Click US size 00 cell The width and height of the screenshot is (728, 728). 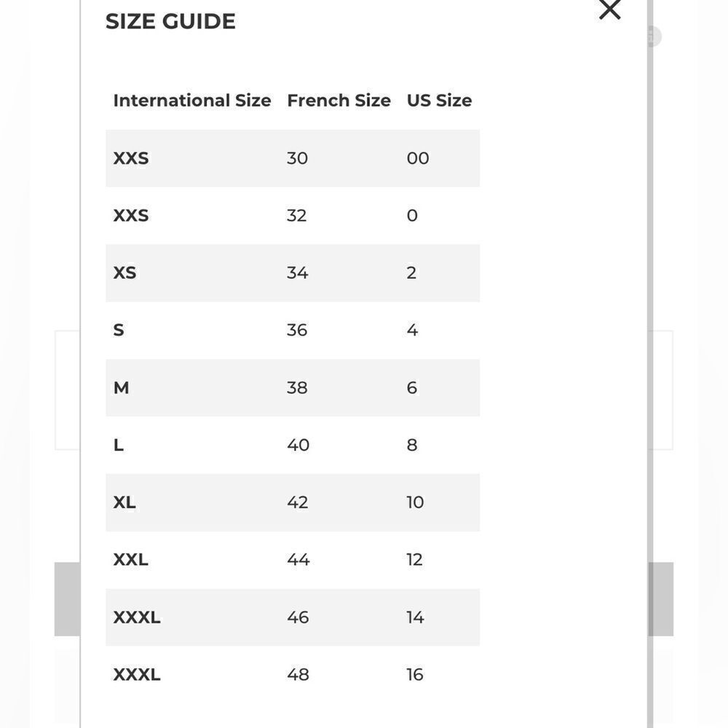pos(418,158)
